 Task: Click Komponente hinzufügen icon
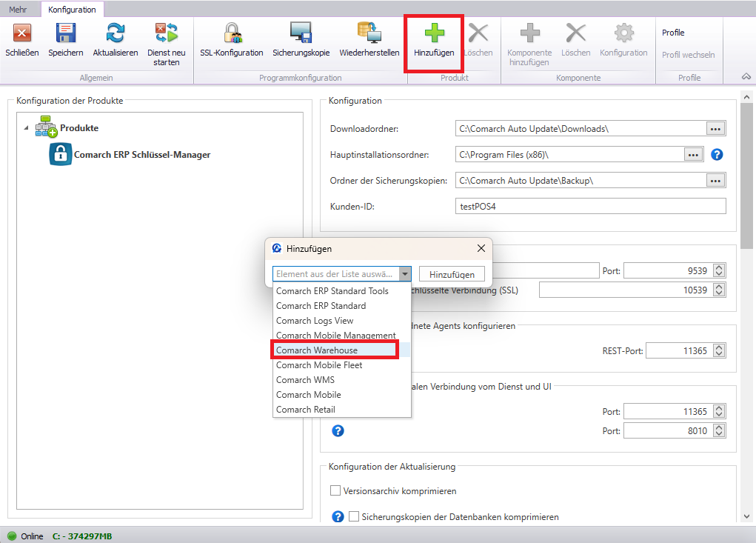click(x=530, y=33)
